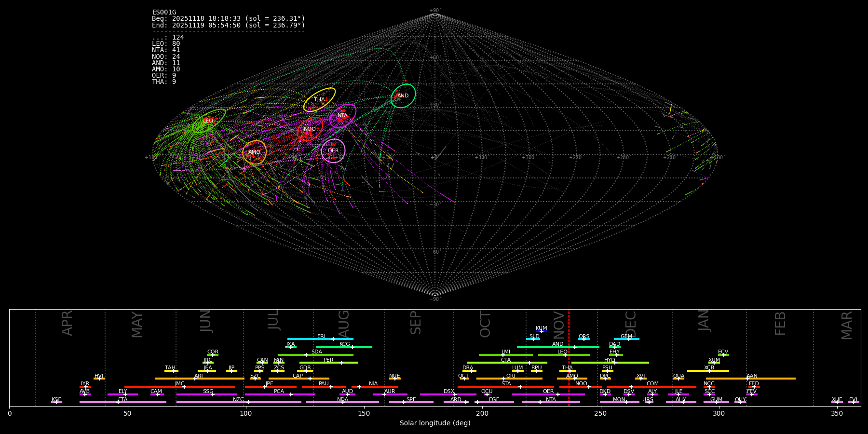868x434 pixels.
Task: Click the STA shower bar in the timeline
Action: [506, 387]
